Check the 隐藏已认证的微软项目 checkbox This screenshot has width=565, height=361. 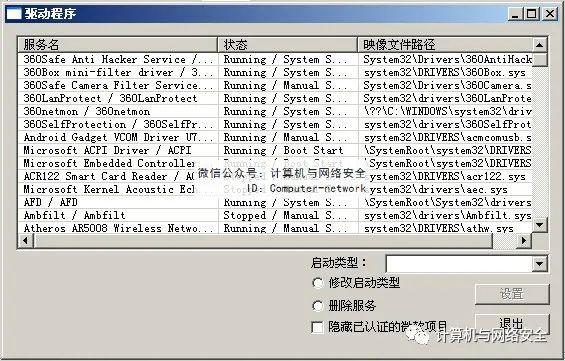click(x=317, y=327)
